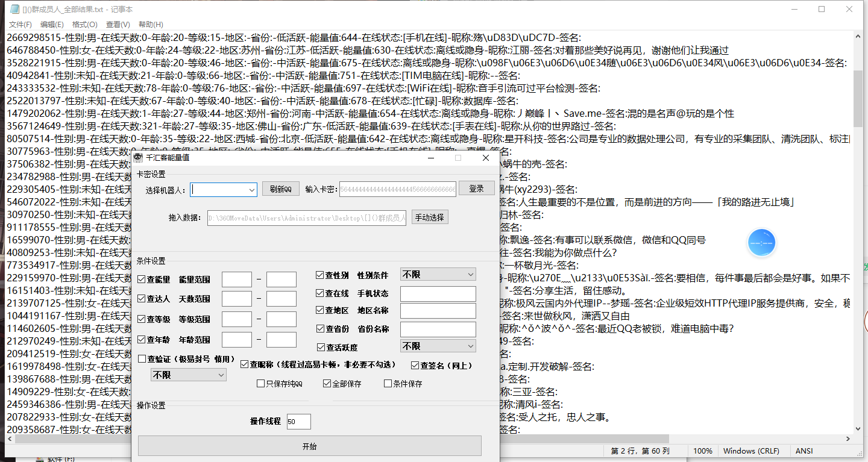Toggle the 查等级 checkbox
The height and width of the screenshot is (462, 868).
tap(142, 319)
